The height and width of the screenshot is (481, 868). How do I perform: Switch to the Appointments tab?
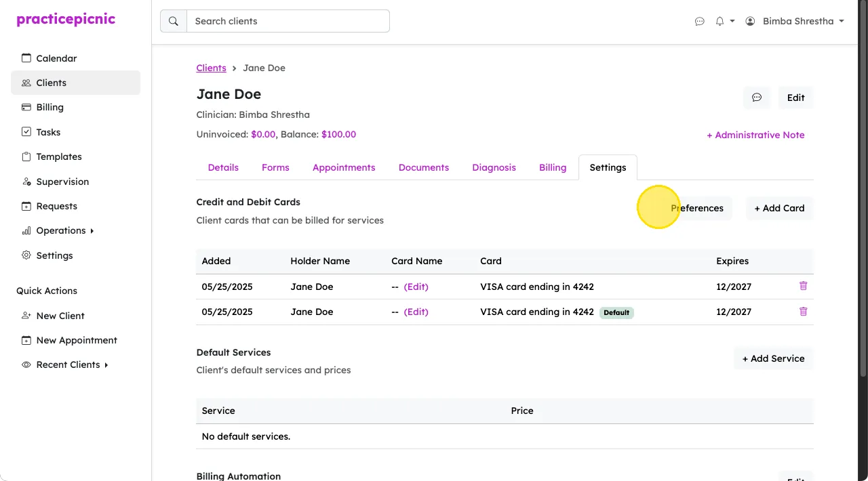click(x=344, y=167)
